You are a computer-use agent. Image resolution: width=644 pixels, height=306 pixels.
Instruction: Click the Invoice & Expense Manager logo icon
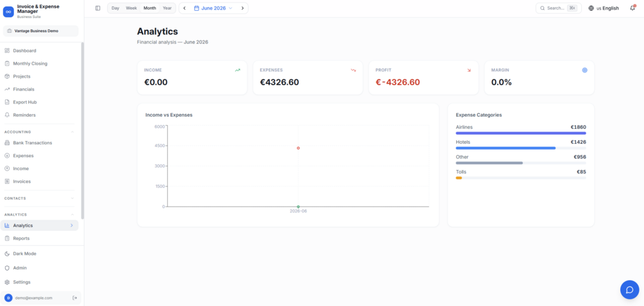[8, 12]
